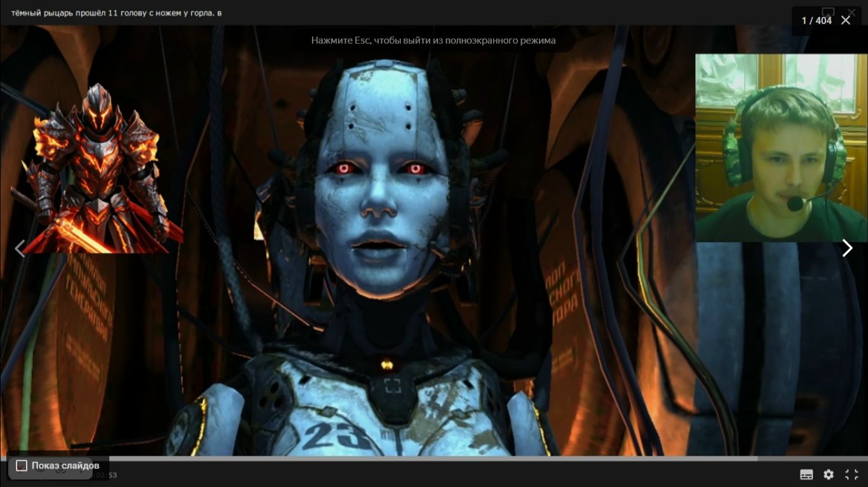Close the image viewer next to 1 / 404
This screenshot has height=487, width=868.
point(846,20)
